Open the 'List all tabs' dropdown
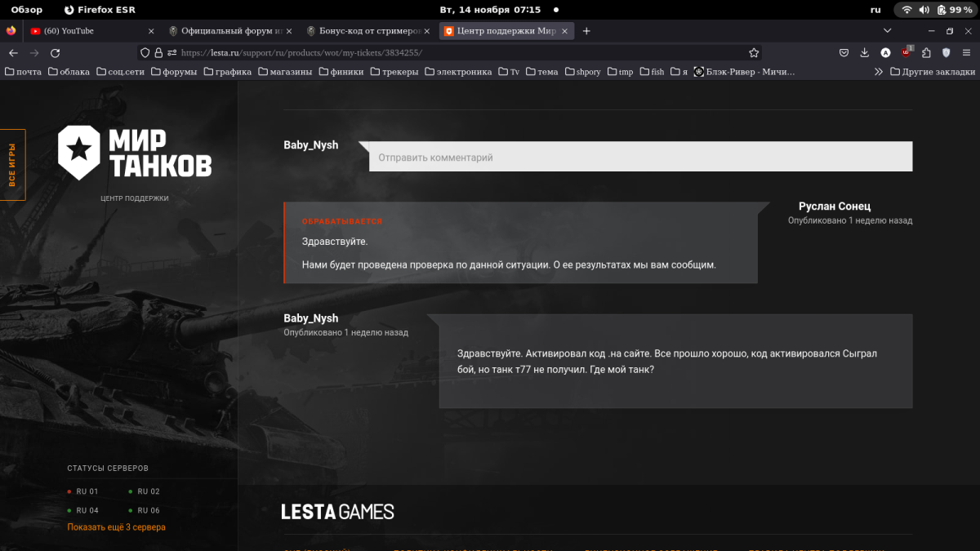The width and height of the screenshot is (980, 551). [888, 31]
